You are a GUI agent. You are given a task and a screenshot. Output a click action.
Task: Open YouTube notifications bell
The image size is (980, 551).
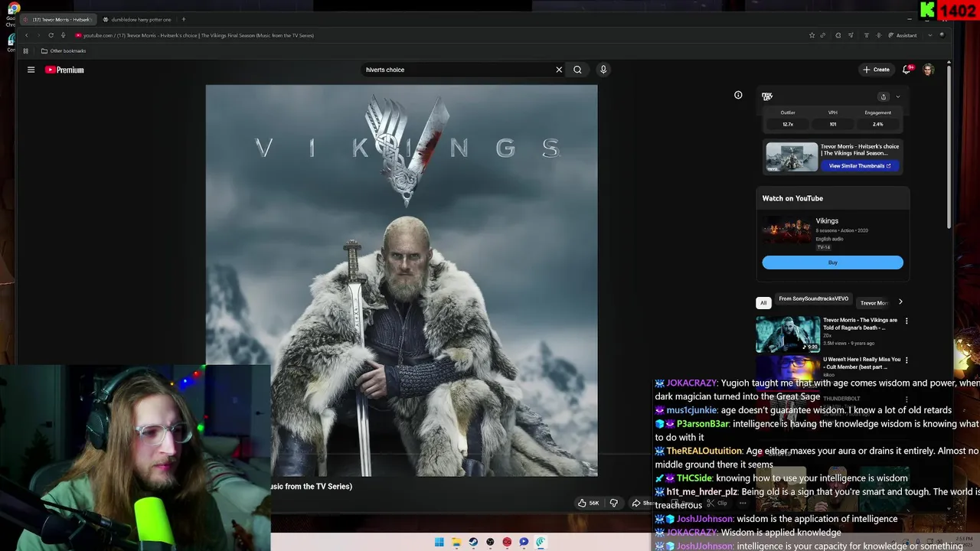(x=906, y=70)
